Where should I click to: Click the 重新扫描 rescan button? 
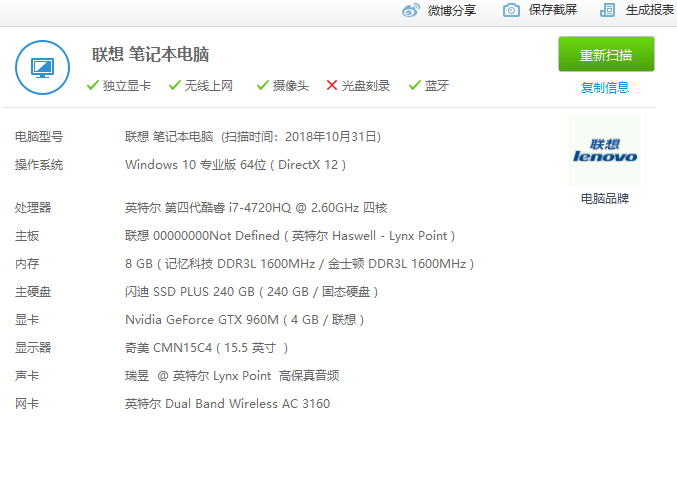pyautogui.click(x=606, y=54)
